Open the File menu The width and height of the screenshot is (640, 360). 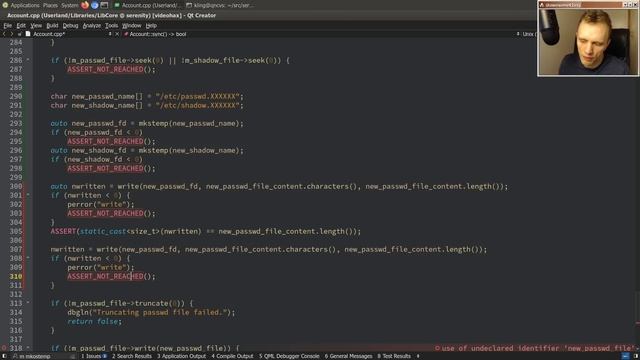tap(8, 25)
